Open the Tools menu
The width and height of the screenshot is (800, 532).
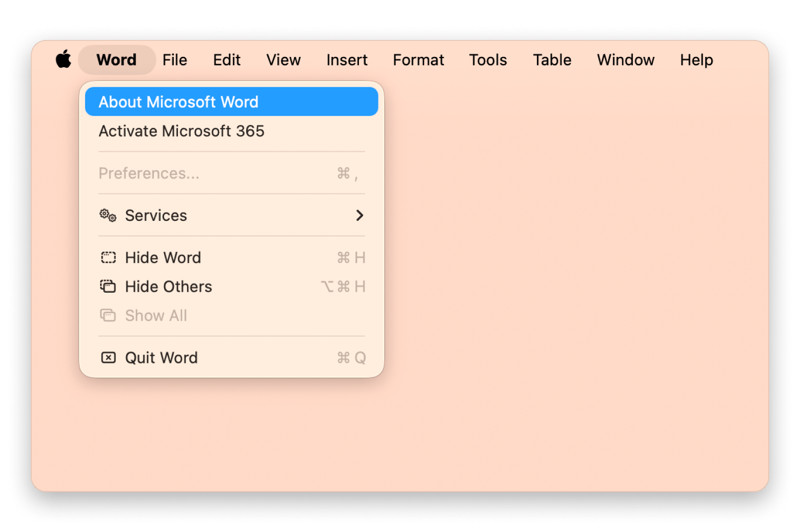[488, 60]
